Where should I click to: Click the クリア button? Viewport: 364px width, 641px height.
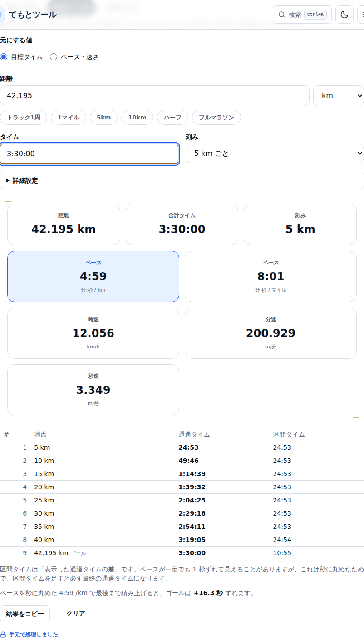coord(76,614)
